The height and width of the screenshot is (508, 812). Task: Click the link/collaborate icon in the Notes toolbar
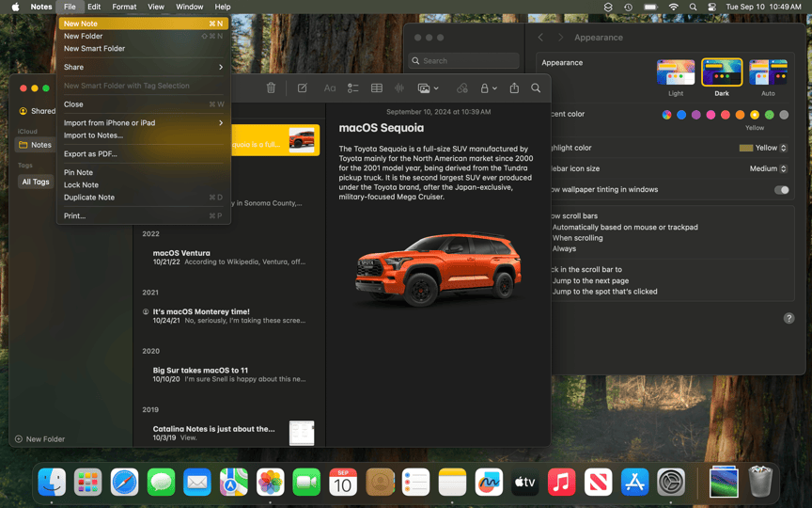[462, 88]
